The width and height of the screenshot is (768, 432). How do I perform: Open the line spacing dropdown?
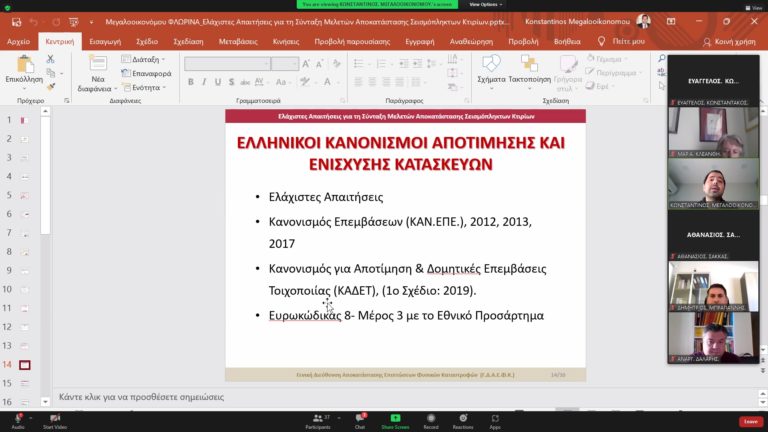pos(432,64)
